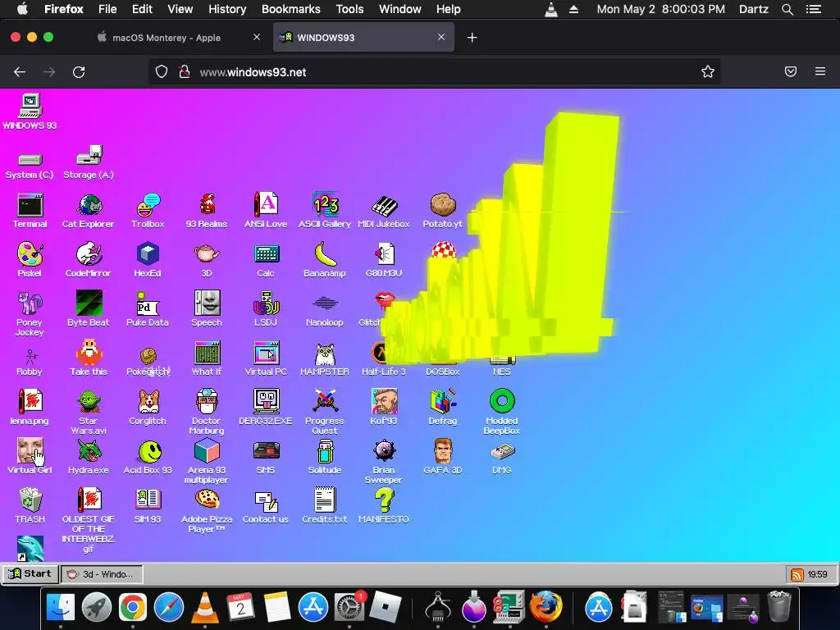Open a new Firefox tab
The image size is (840, 630).
[x=472, y=38]
